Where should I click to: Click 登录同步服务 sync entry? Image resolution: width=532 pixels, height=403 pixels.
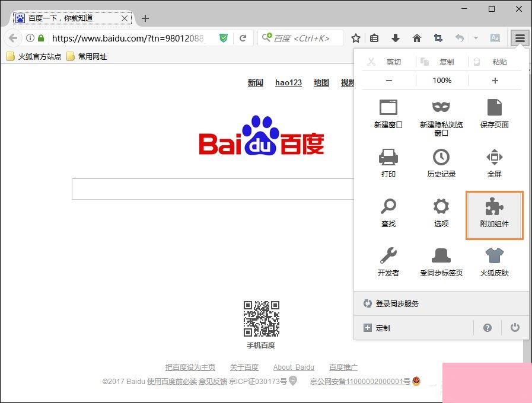click(441, 303)
